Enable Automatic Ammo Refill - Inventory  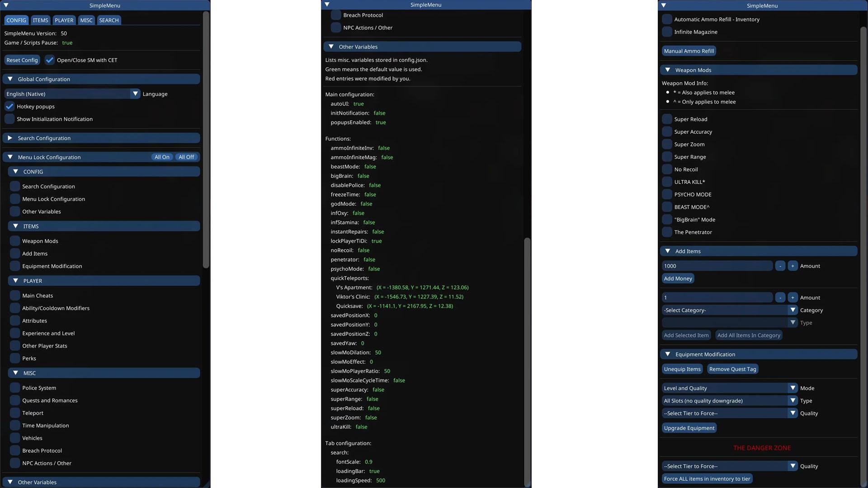(x=667, y=19)
